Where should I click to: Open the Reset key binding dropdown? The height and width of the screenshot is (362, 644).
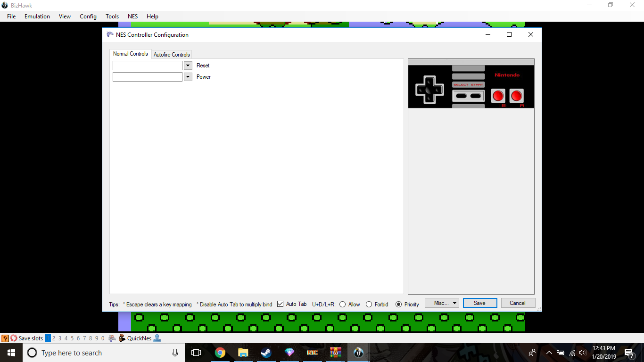pos(187,65)
